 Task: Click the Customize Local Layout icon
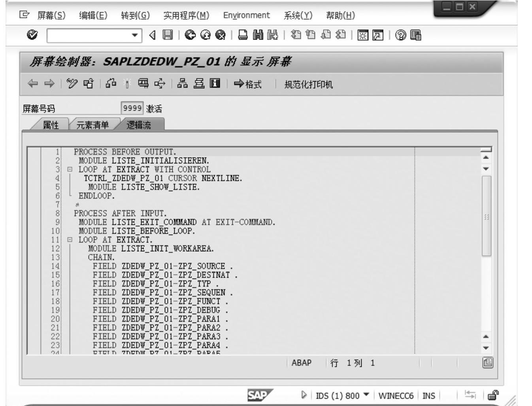(x=415, y=35)
